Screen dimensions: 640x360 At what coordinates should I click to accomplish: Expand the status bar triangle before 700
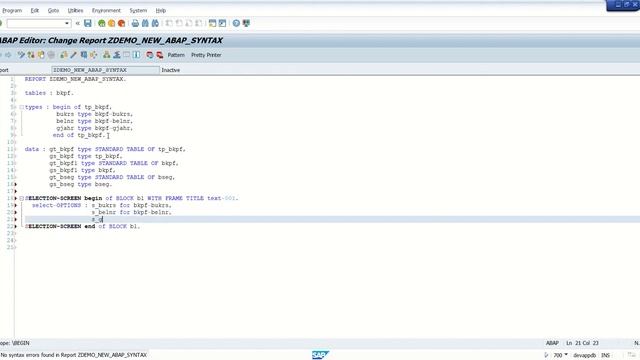coord(546,355)
